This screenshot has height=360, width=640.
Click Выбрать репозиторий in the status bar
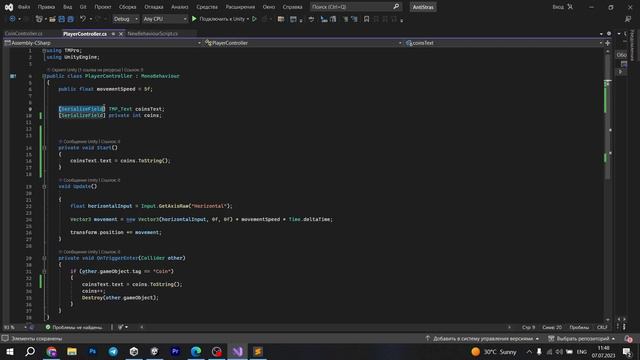pos(582,339)
